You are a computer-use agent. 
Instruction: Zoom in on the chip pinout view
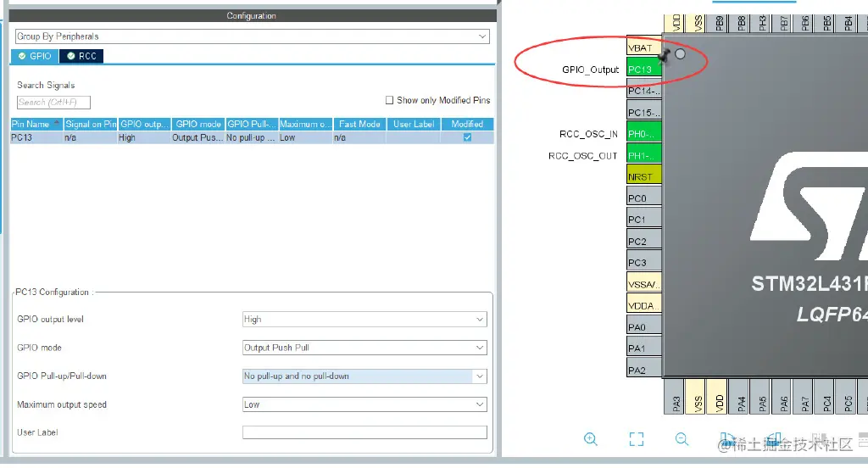(x=591, y=439)
